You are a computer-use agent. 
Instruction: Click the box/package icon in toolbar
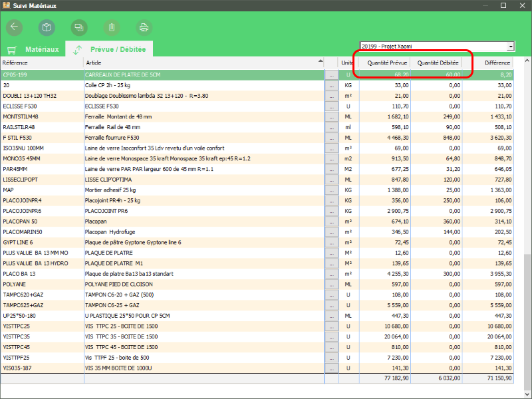[47, 27]
